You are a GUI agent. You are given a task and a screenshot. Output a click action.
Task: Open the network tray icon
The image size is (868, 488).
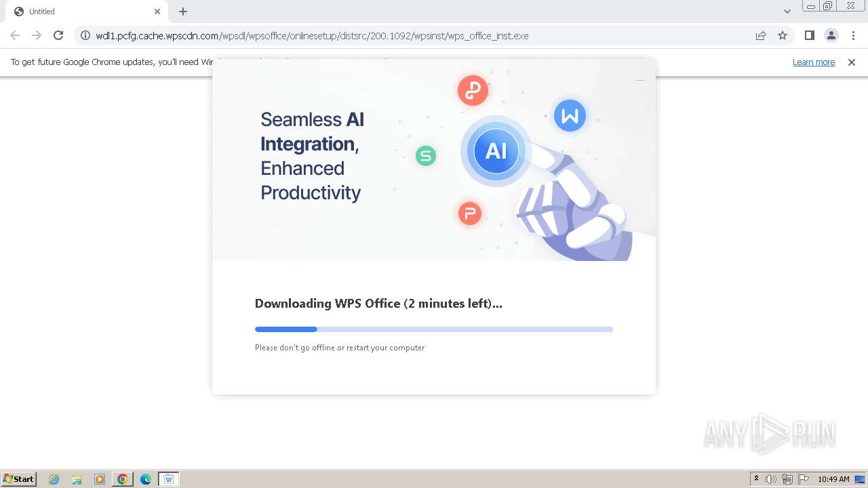tap(787, 479)
